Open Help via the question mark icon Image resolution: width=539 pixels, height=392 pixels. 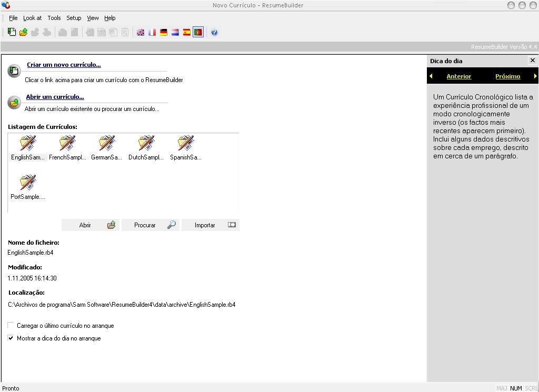coord(214,32)
